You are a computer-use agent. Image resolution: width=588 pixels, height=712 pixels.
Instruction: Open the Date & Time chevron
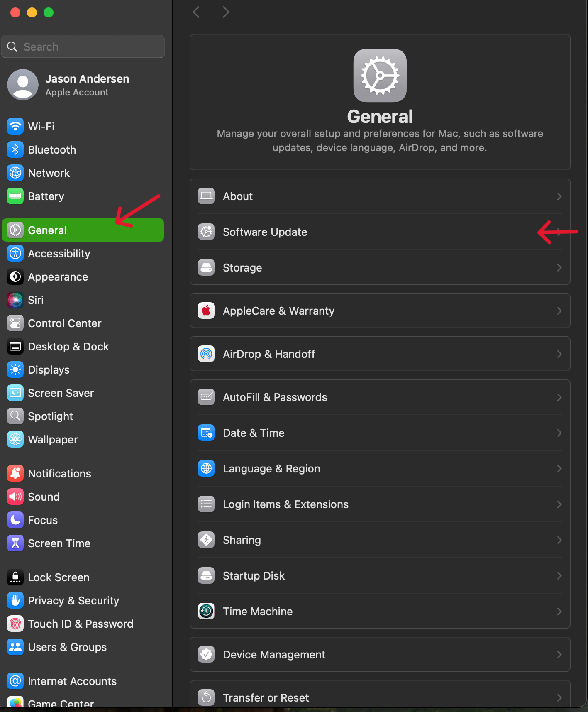[x=559, y=433]
